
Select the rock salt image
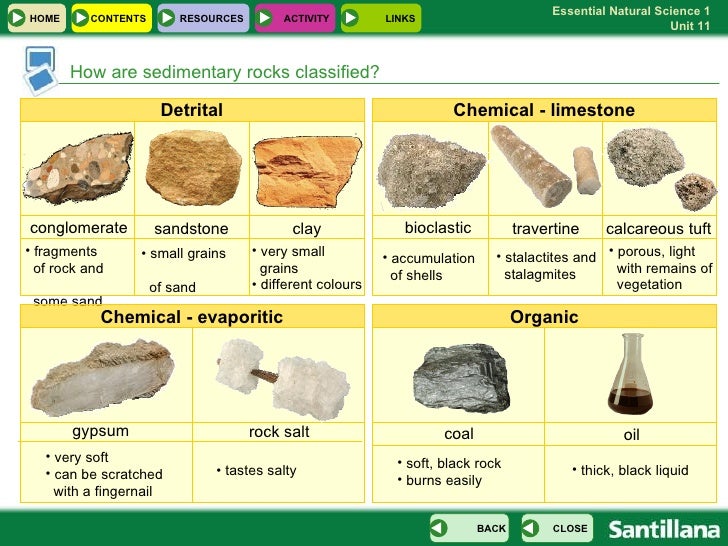pos(283,379)
